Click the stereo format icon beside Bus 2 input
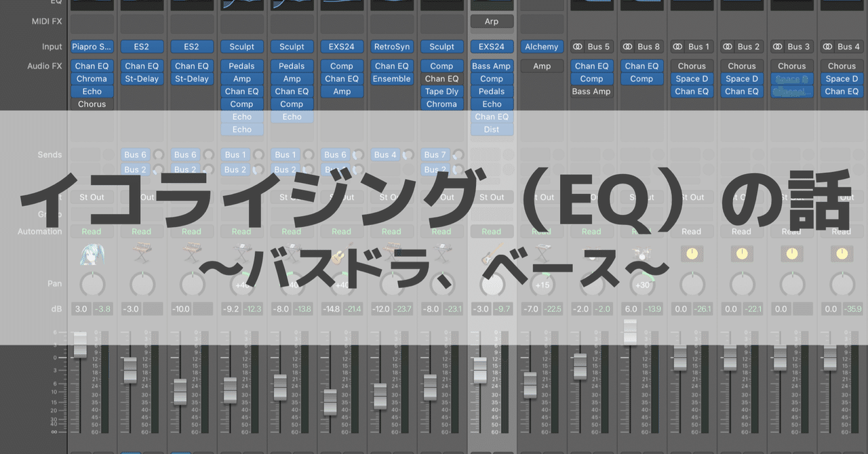868x454 pixels. tap(728, 47)
